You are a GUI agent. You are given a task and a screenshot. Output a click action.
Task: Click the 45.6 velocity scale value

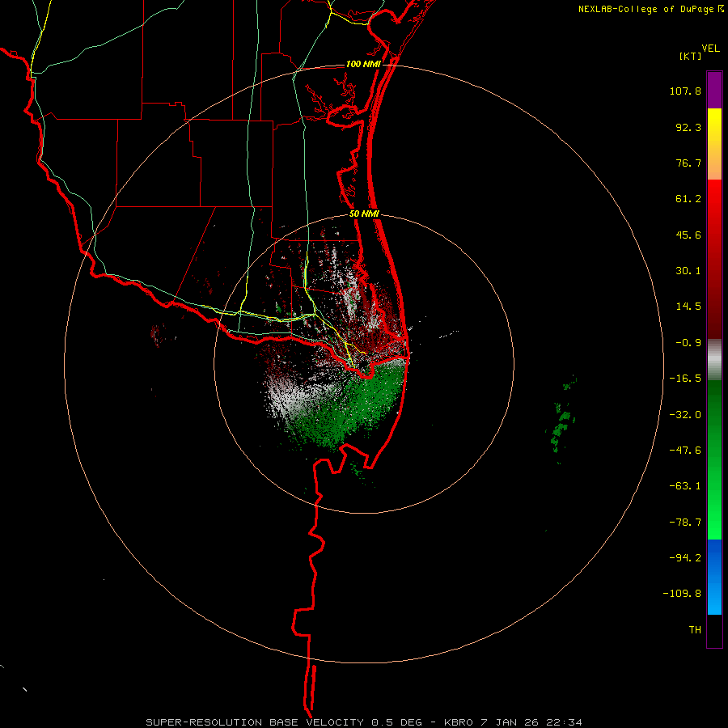[x=688, y=235]
